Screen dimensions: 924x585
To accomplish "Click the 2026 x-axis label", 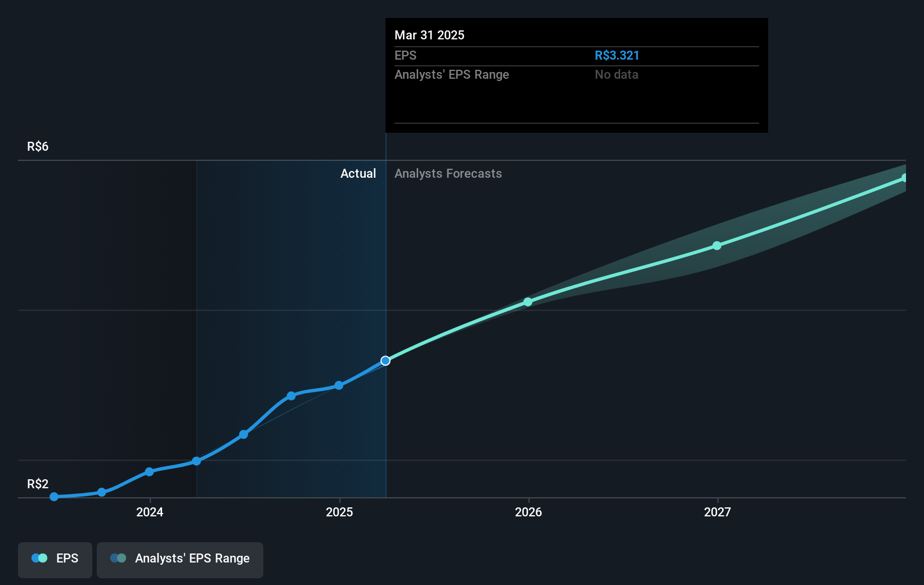I will click(x=528, y=512).
